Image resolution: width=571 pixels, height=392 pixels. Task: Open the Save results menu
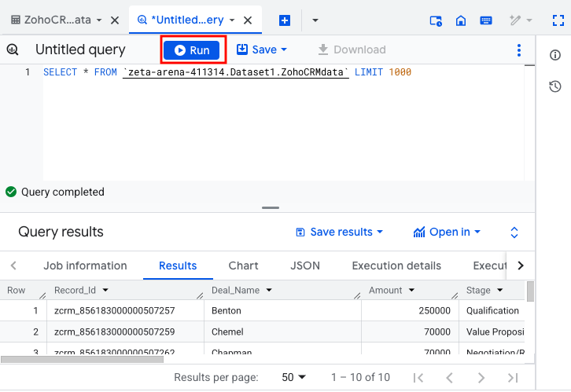click(x=340, y=232)
